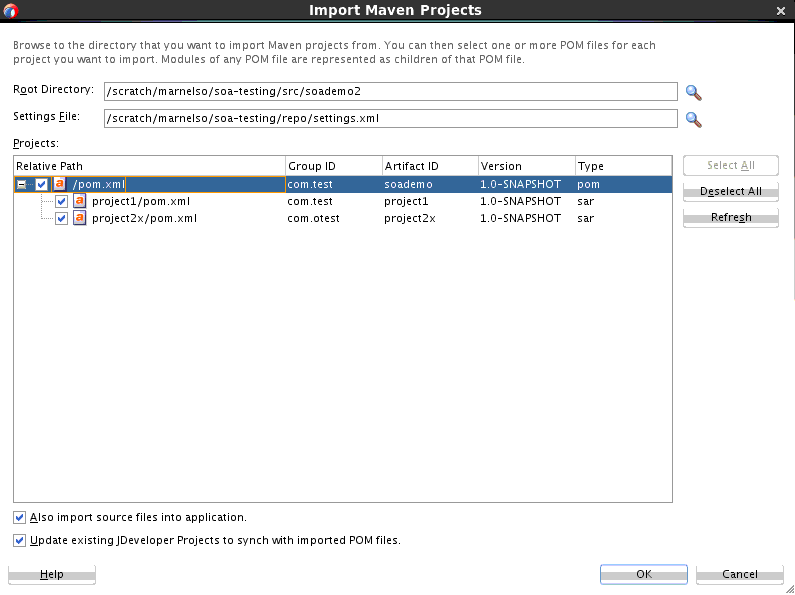Click the Refresh button
This screenshot has height=595, width=795.
(x=731, y=217)
